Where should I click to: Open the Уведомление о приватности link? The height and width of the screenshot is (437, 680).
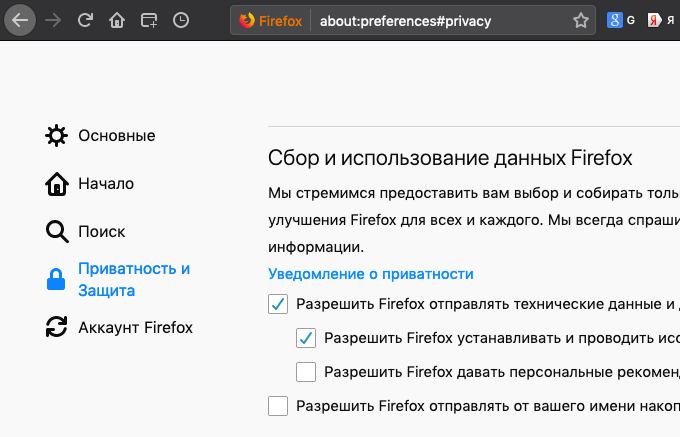click(x=371, y=274)
